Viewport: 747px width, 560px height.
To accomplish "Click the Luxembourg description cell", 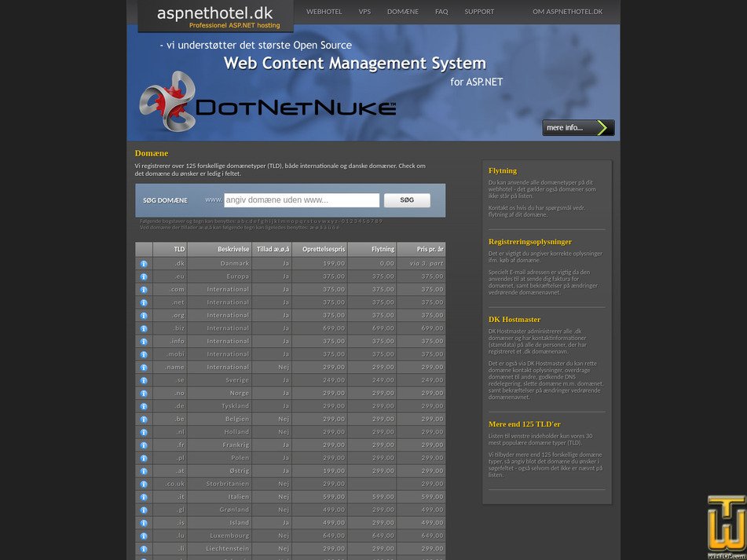I will point(220,536).
